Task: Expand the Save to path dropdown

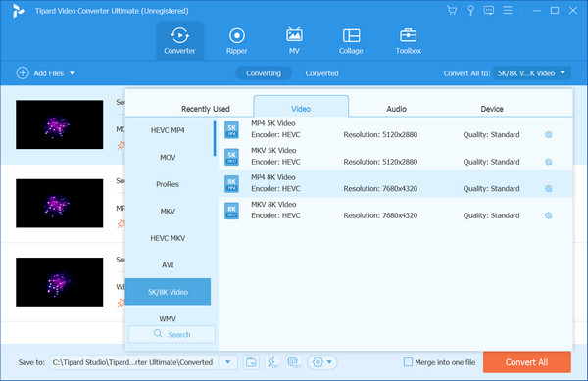Action: point(227,362)
